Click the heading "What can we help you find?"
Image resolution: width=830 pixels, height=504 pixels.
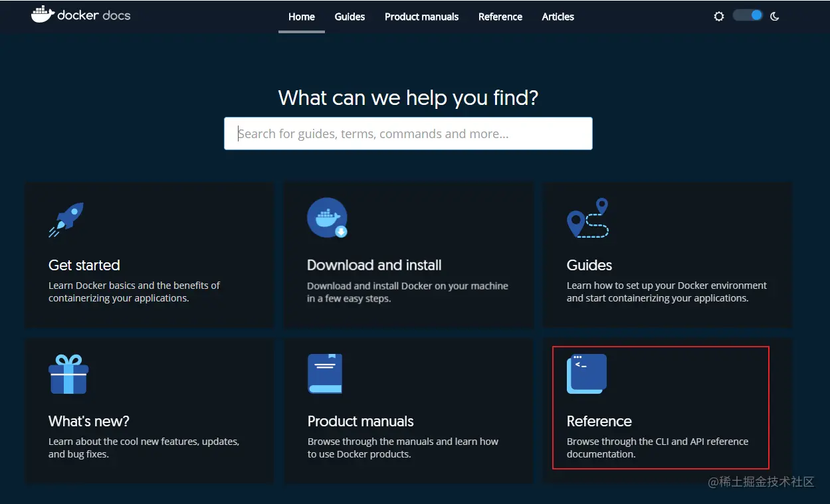(x=408, y=98)
